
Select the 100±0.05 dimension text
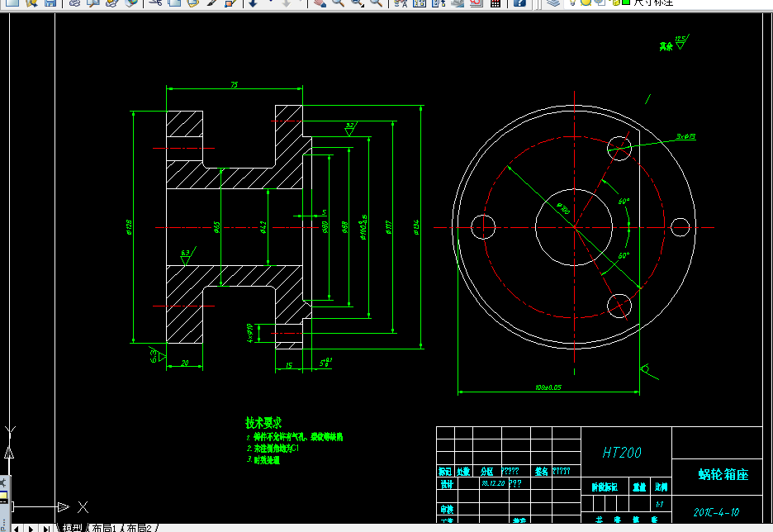tap(548, 387)
